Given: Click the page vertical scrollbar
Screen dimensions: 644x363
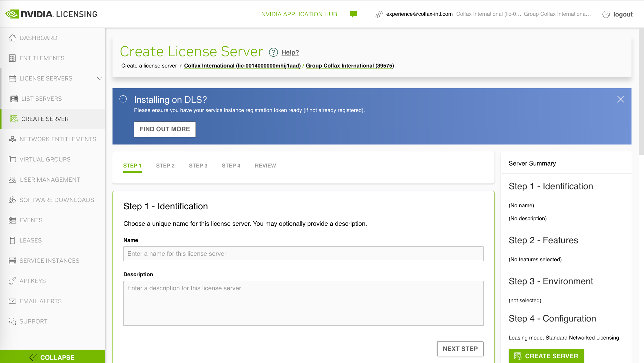Looking at the screenshot, I should tap(641, 91).
